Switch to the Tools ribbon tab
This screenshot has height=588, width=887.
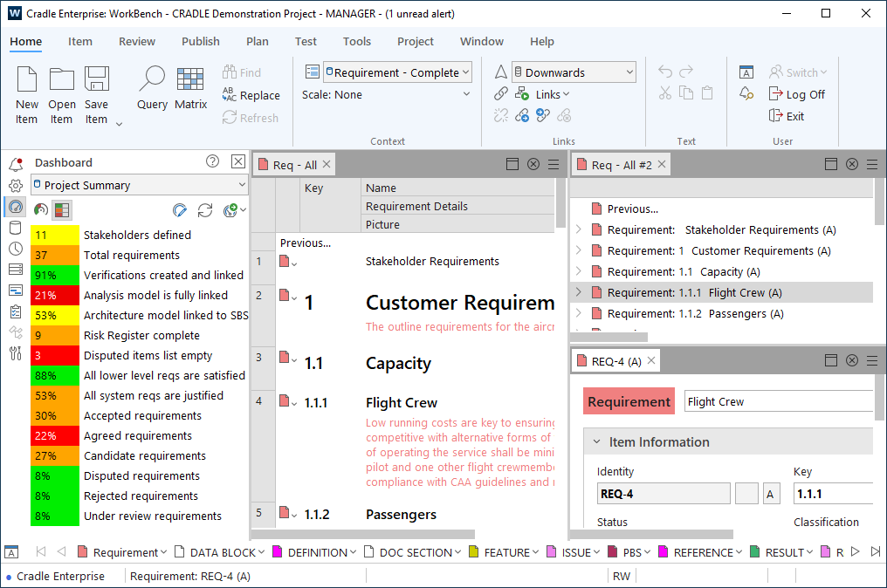click(x=357, y=41)
